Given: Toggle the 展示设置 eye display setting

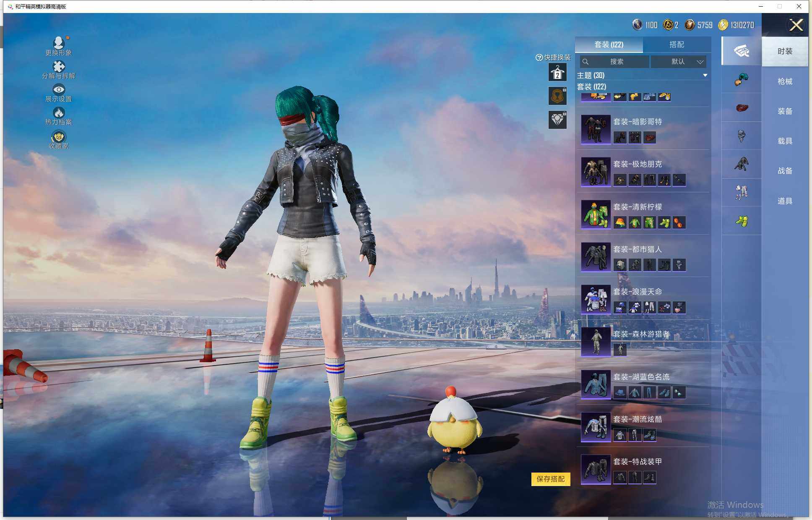Looking at the screenshot, I should [59, 90].
